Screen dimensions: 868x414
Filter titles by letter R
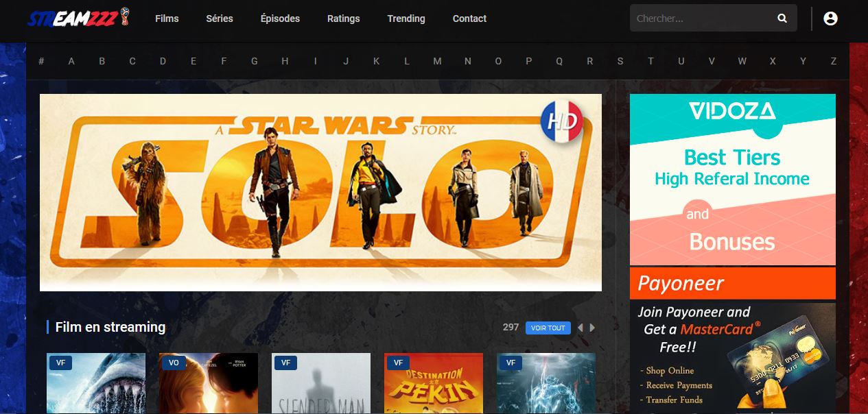(x=590, y=61)
